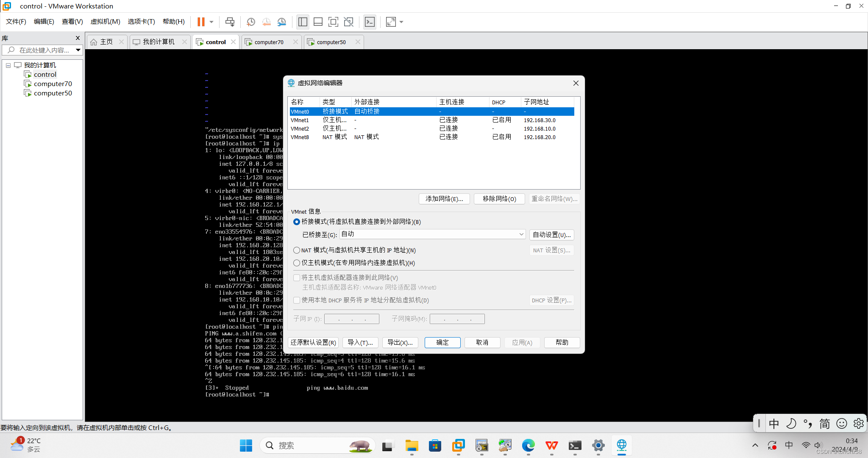
Task: Click the terminal icon on the taskbar
Action: [x=575, y=445]
